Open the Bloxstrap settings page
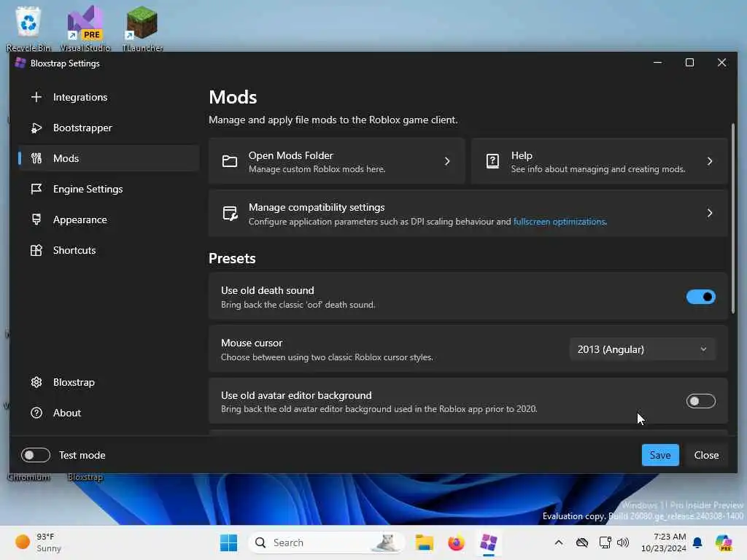 [109, 382]
